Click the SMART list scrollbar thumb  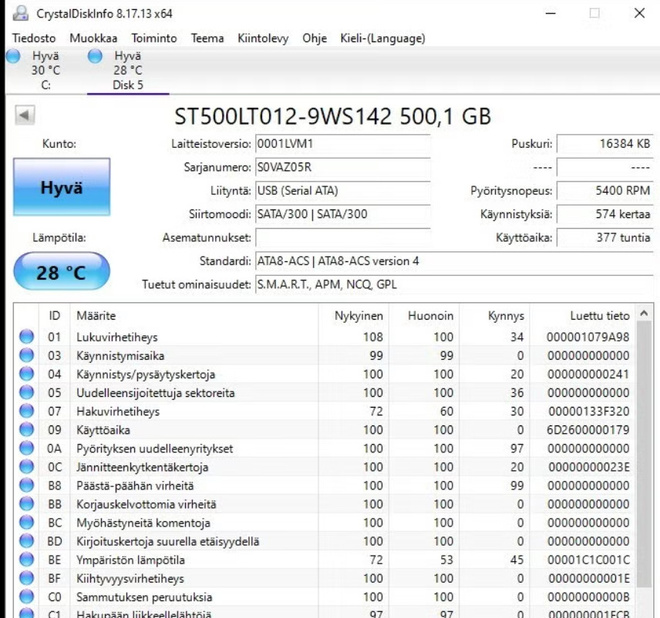click(644, 455)
